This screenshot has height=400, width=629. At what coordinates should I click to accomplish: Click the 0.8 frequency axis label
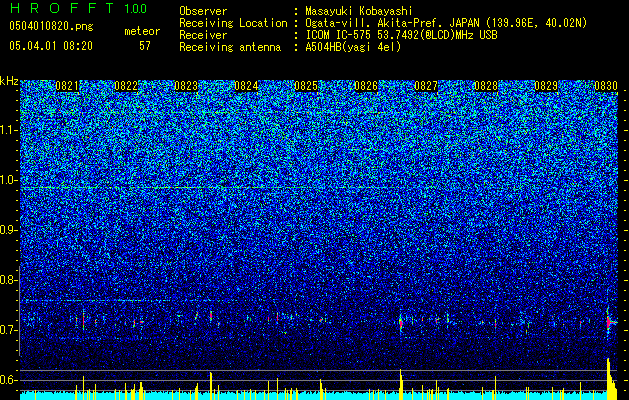pos(9,280)
